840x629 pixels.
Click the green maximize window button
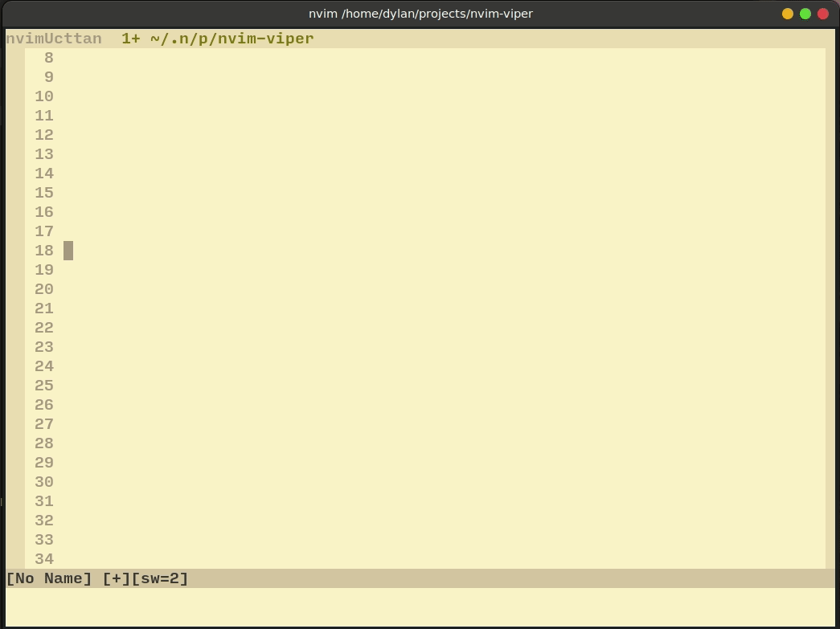pyautogui.click(x=805, y=14)
